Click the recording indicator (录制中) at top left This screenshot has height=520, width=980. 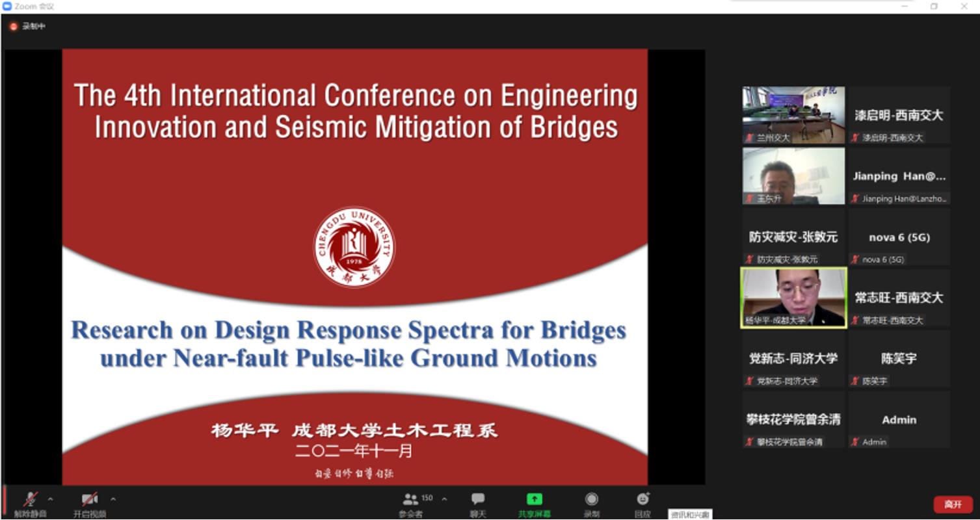coord(27,27)
